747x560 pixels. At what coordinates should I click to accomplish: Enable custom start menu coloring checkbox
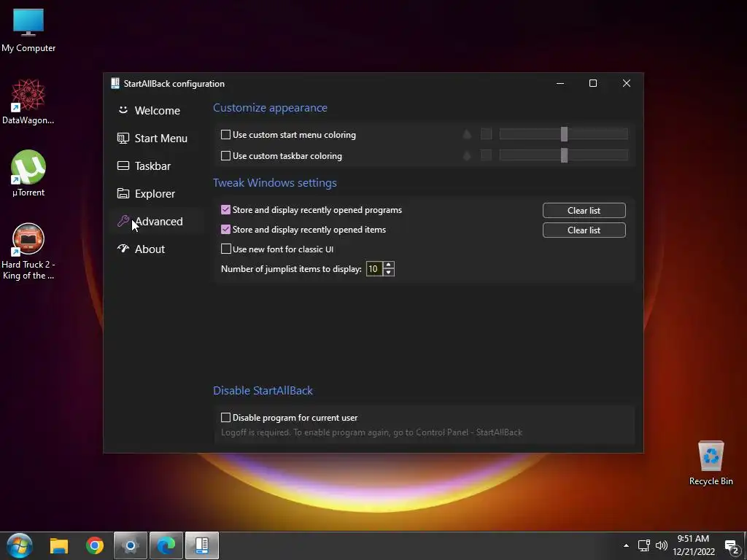pyautogui.click(x=226, y=135)
